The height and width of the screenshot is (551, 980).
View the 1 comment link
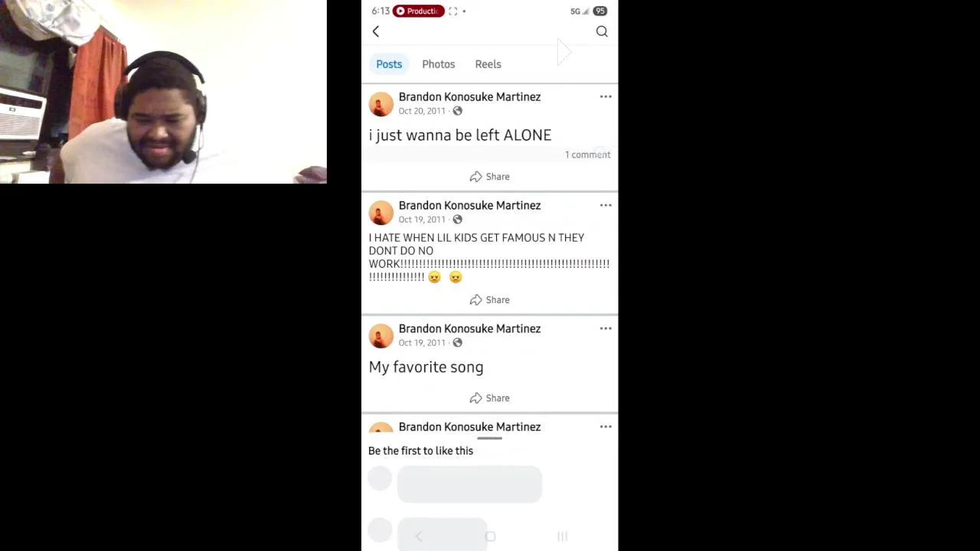[587, 155]
